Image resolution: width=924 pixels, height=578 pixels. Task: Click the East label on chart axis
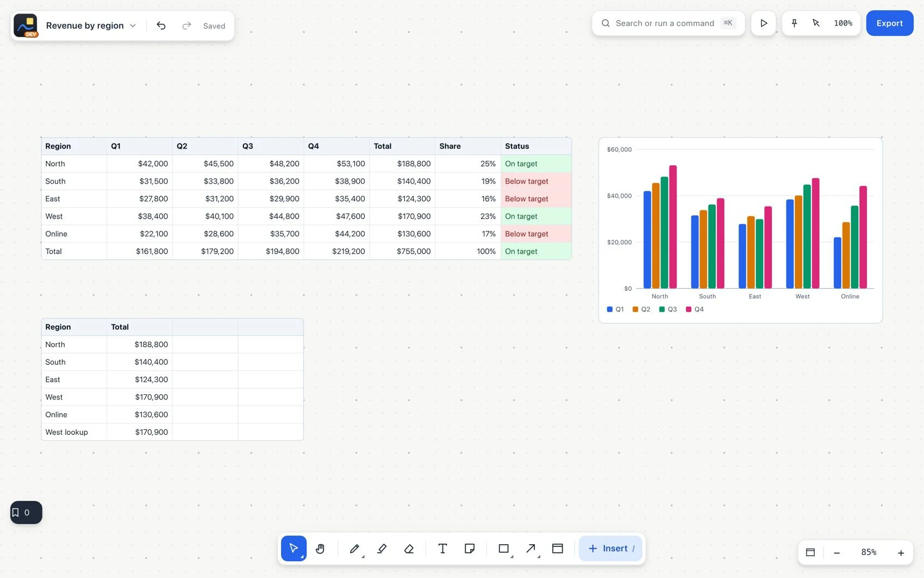click(755, 296)
